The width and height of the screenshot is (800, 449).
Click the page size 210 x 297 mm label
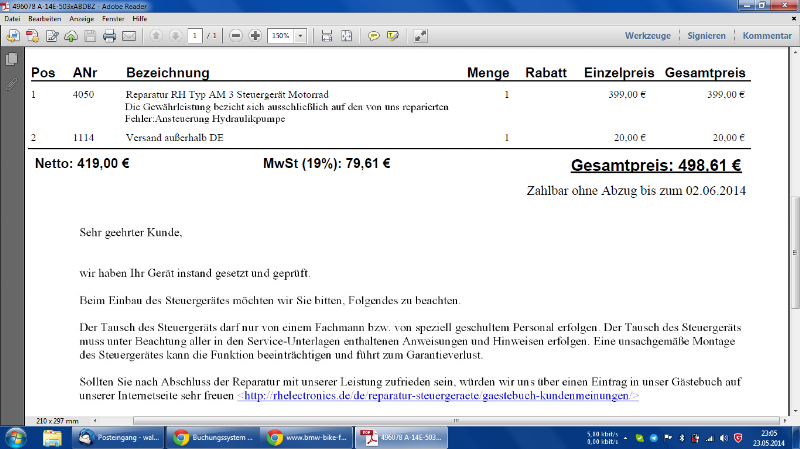[57, 421]
